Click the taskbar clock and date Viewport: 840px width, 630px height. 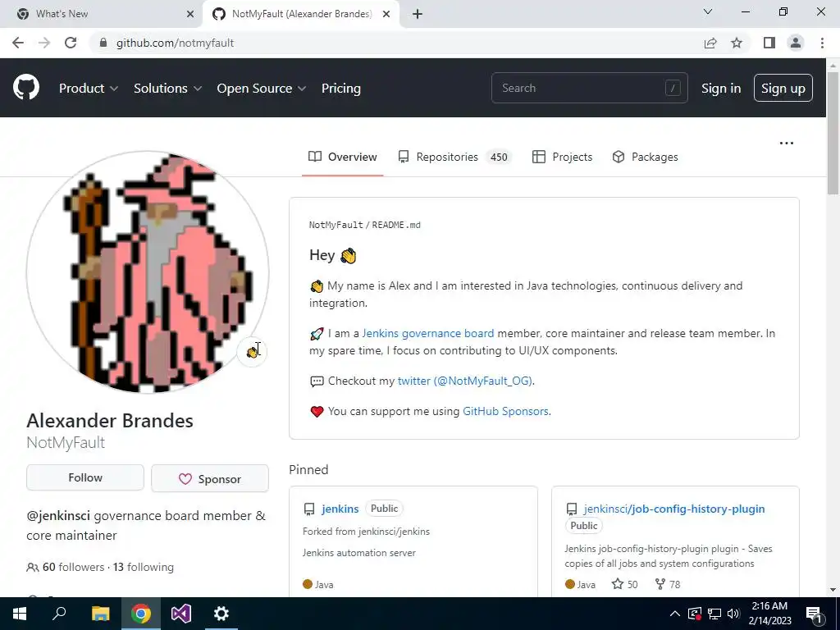769,614
